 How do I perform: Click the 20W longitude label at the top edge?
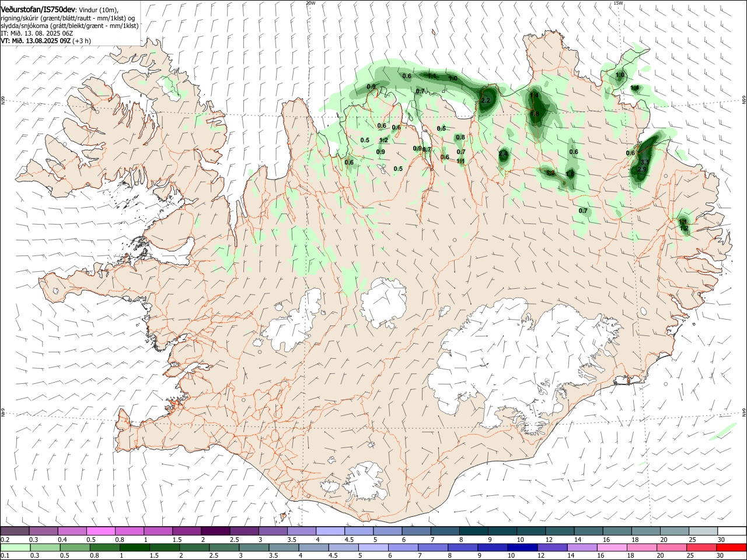click(x=310, y=3)
